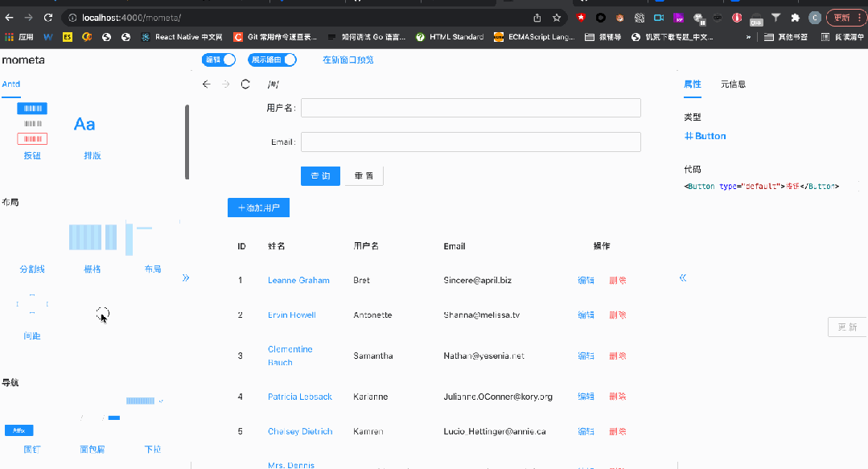Collapse the right properties panel via « chevron
The image size is (868, 469).
point(682,278)
